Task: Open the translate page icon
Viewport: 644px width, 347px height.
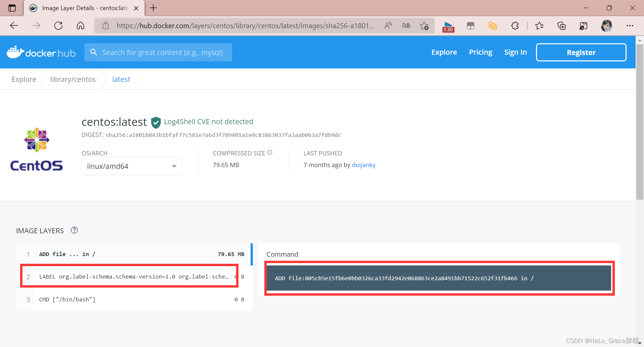Action: [406, 26]
